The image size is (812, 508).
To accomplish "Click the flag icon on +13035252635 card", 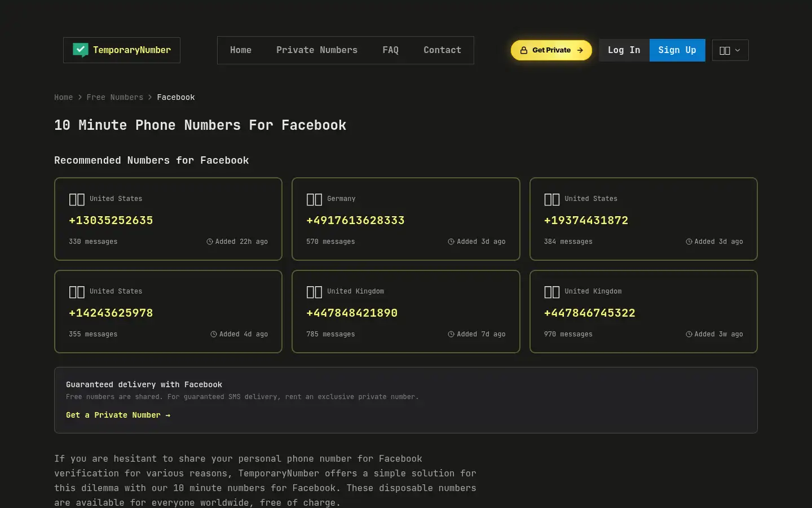I will click(77, 199).
